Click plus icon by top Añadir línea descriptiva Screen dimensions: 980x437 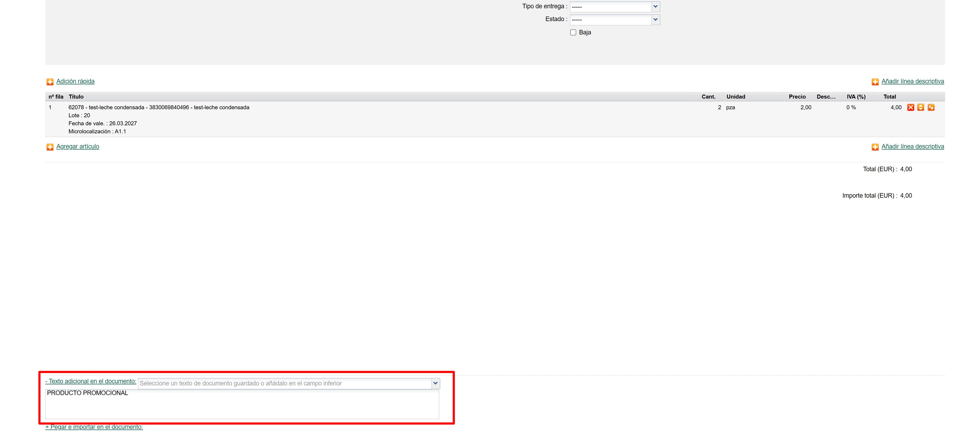pos(875,82)
